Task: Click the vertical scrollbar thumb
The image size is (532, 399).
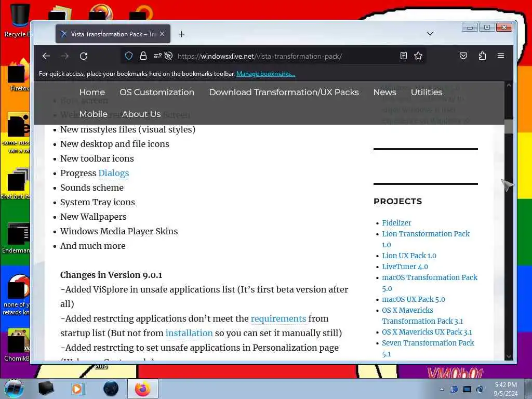Action: pos(508,126)
